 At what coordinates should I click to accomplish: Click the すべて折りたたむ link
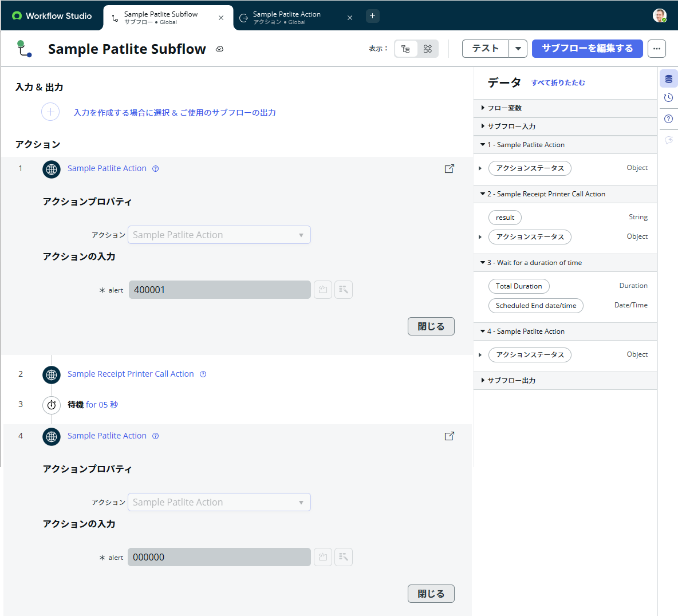pyautogui.click(x=557, y=83)
